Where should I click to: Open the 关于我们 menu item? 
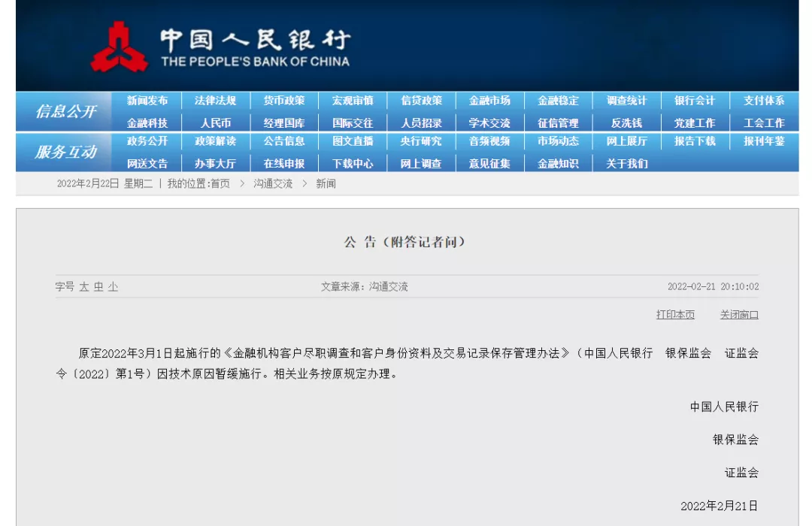(x=627, y=162)
